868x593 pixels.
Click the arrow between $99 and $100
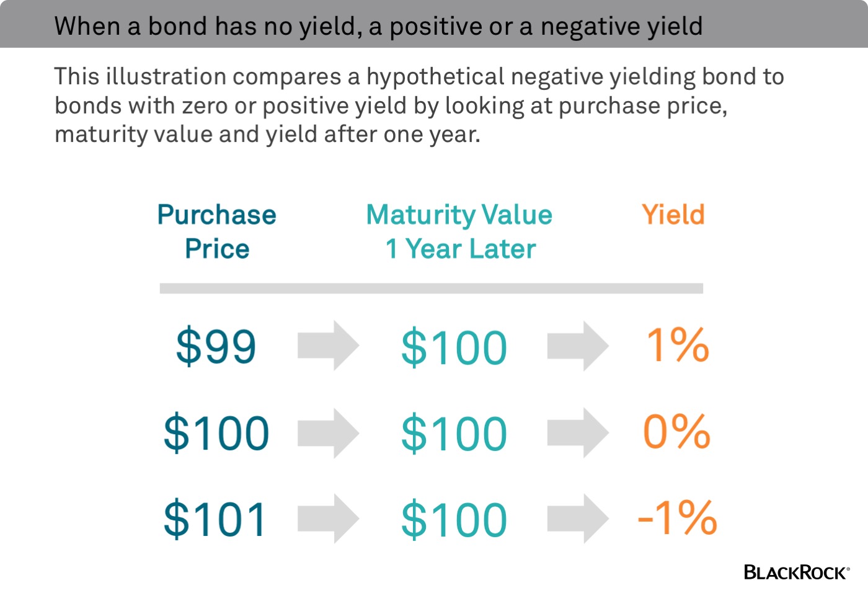point(328,346)
